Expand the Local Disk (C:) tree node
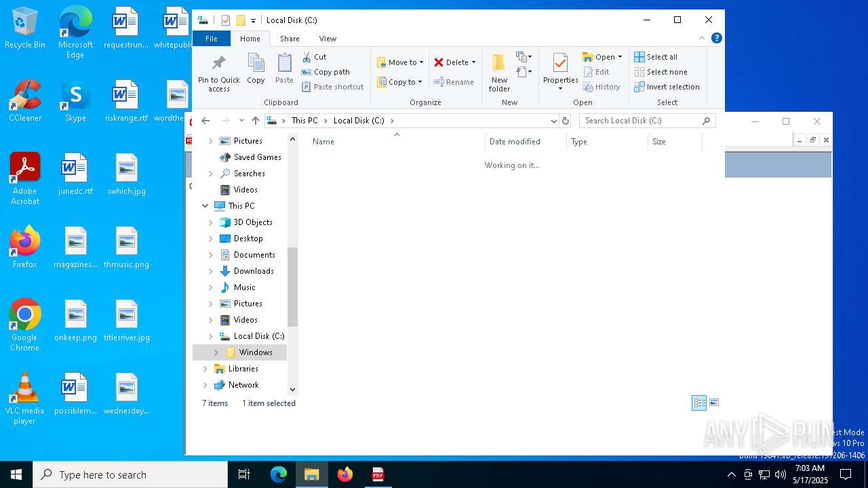The width and height of the screenshot is (868, 488). click(x=210, y=336)
